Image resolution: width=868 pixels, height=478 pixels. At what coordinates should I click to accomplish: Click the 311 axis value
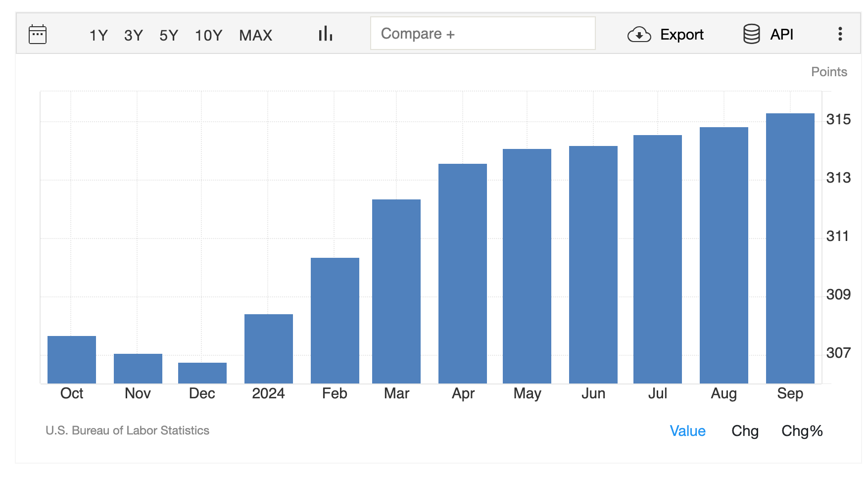[838, 236]
